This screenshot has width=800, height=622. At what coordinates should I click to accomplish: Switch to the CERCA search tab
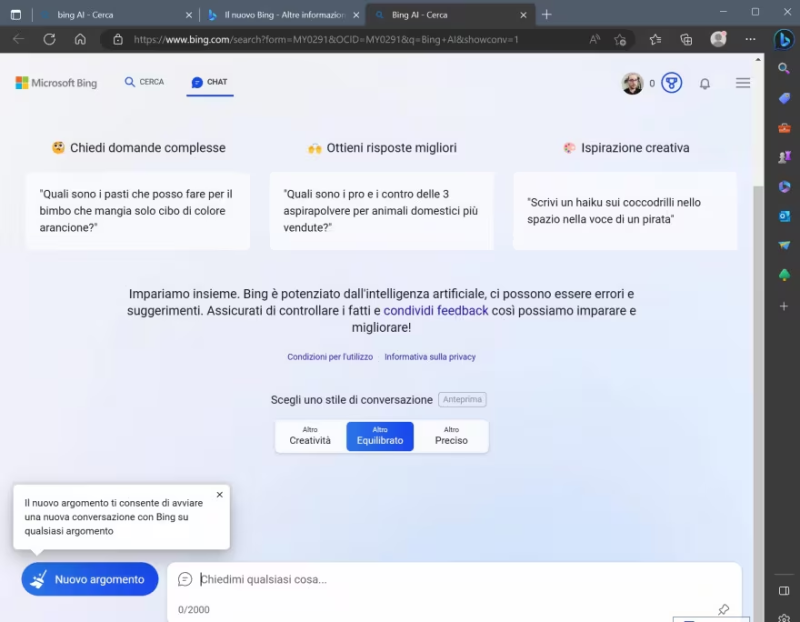144,82
